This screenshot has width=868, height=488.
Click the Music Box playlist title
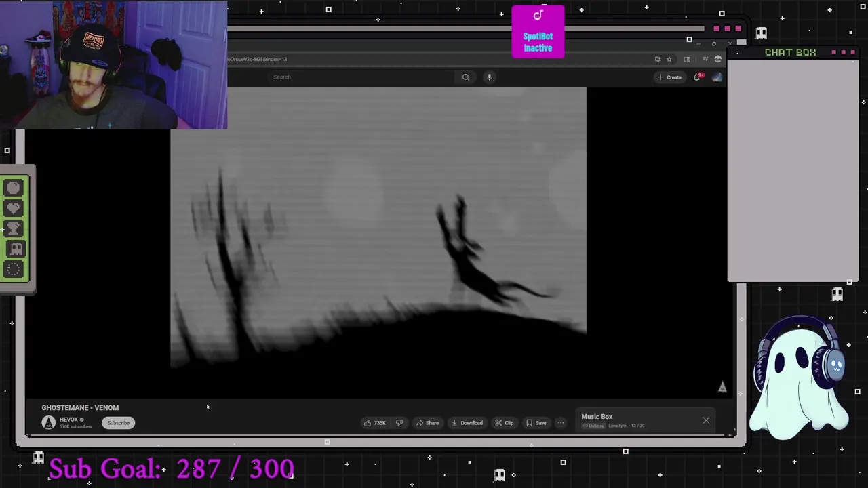597,417
